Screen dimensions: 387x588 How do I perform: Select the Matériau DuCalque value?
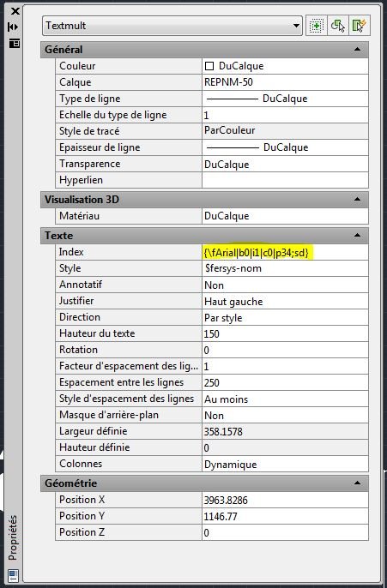click(x=285, y=216)
